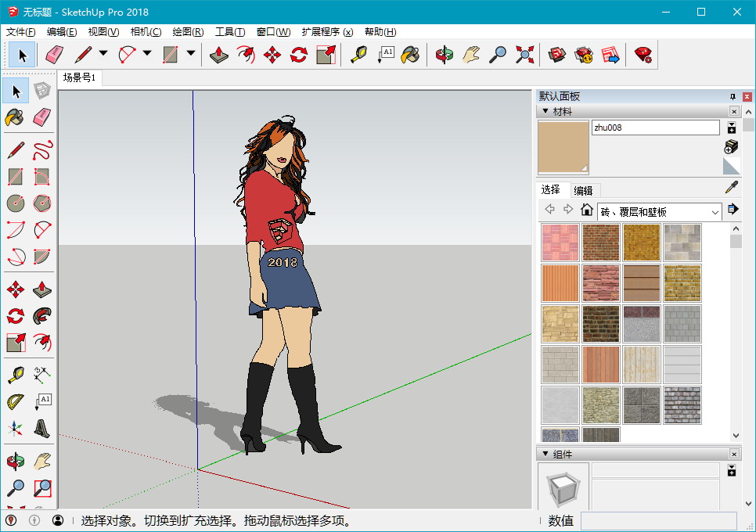Click the 数值 measurements input box
756x532 pixels.
pyautogui.click(x=659, y=520)
